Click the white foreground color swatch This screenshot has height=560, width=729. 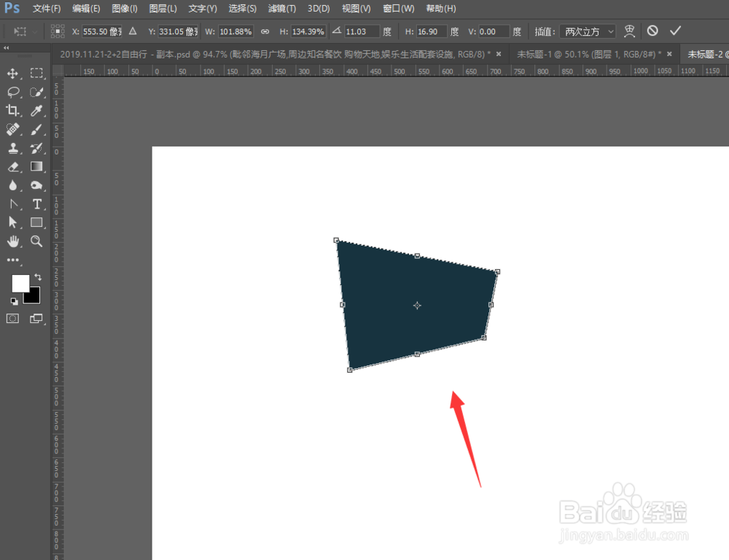click(20, 282)
